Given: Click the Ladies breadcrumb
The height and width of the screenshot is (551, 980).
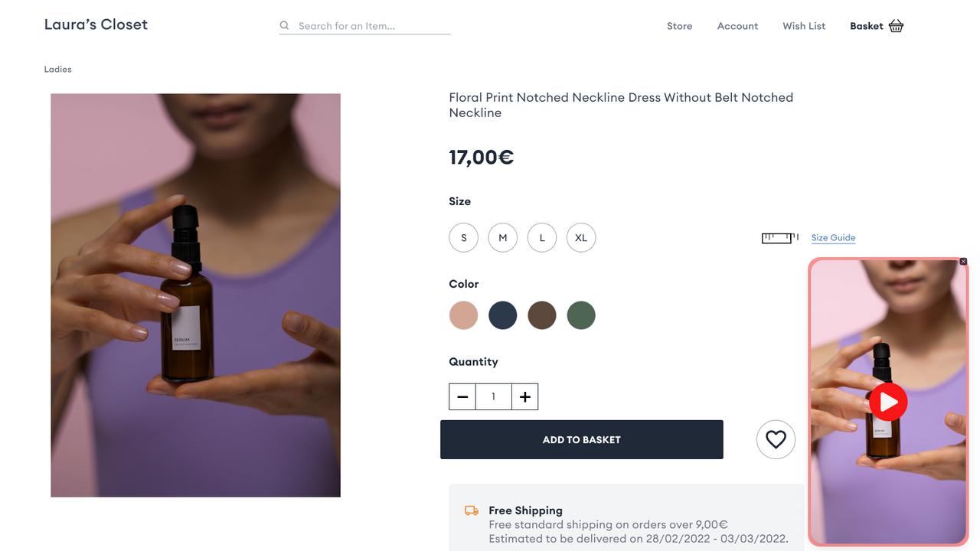Looking at the screenshot, I should click(57, 69).
